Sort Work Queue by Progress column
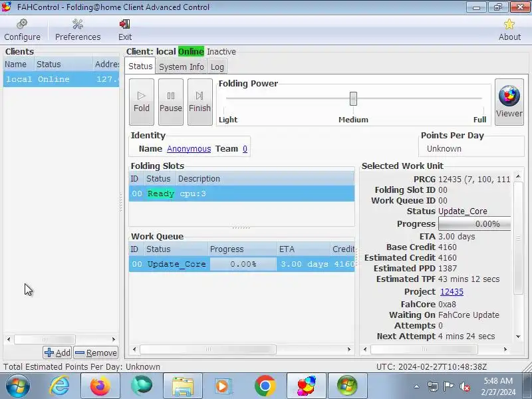This screenshot has width=532, height=399. (242, 249)
